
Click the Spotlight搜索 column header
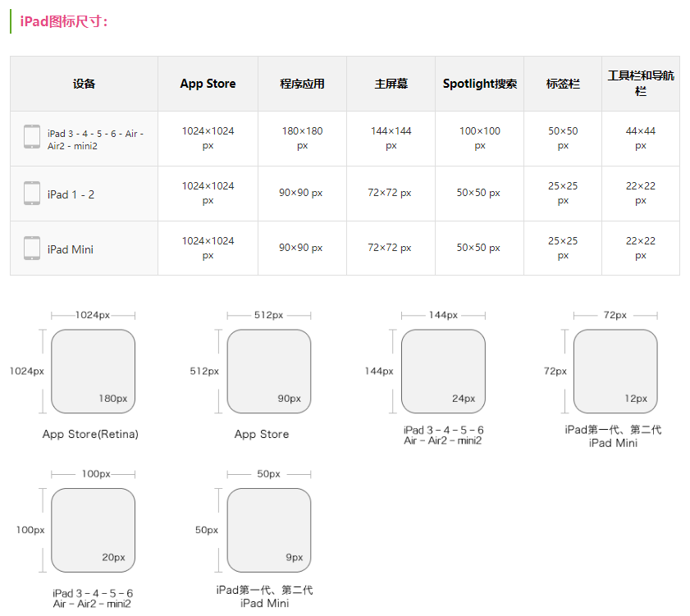click(x=479, y=84)
